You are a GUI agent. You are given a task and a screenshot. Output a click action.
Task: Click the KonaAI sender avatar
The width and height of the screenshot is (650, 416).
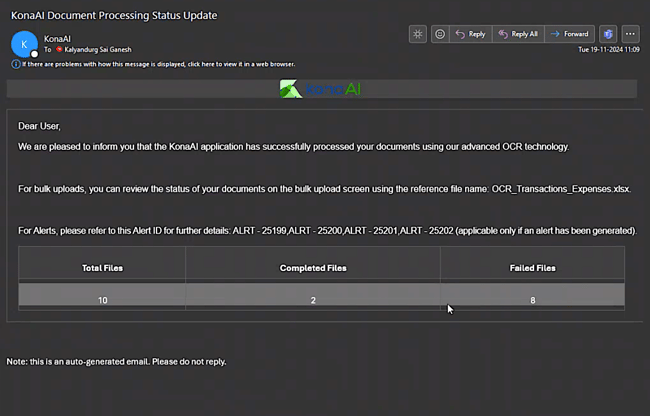click(x=22, y=42)
